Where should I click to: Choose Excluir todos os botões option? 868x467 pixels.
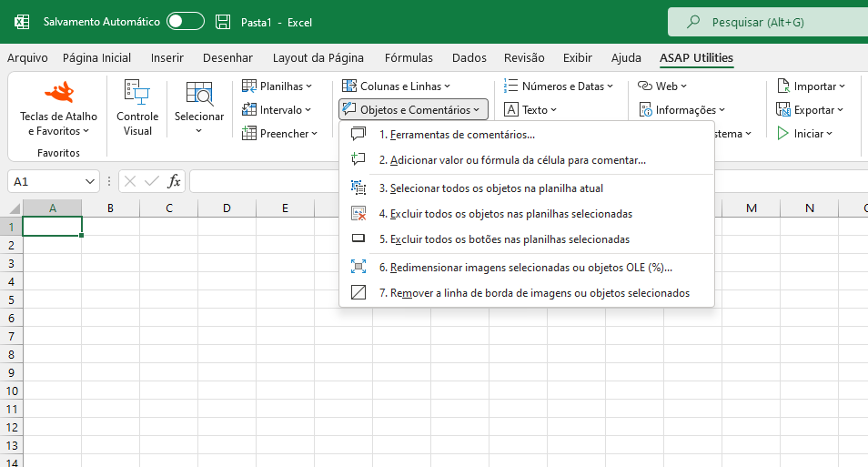click(527, 239)
